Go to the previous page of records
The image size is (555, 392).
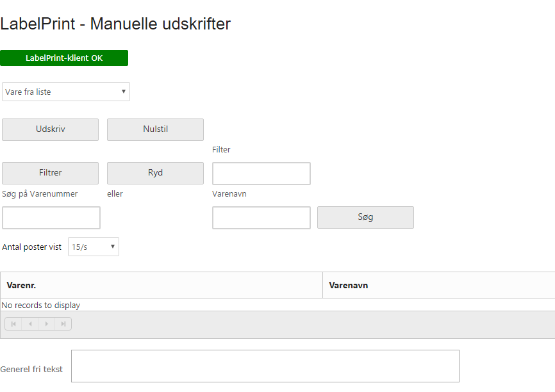pyautogui.click(x=30, y=323)
